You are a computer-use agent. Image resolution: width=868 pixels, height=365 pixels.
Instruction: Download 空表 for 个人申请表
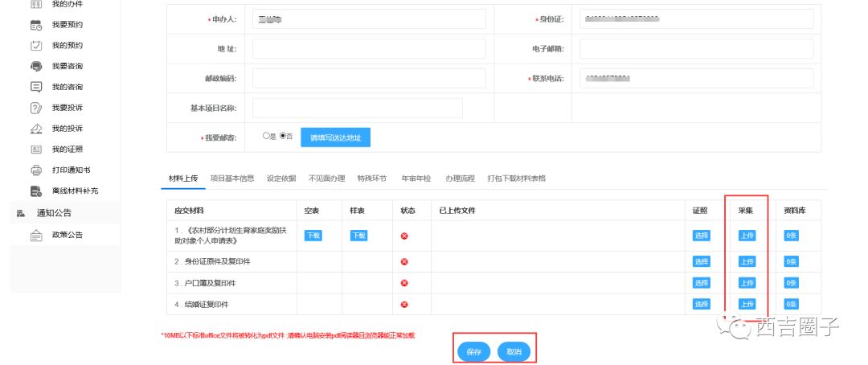pyautogui.click(x=313, y=236)
